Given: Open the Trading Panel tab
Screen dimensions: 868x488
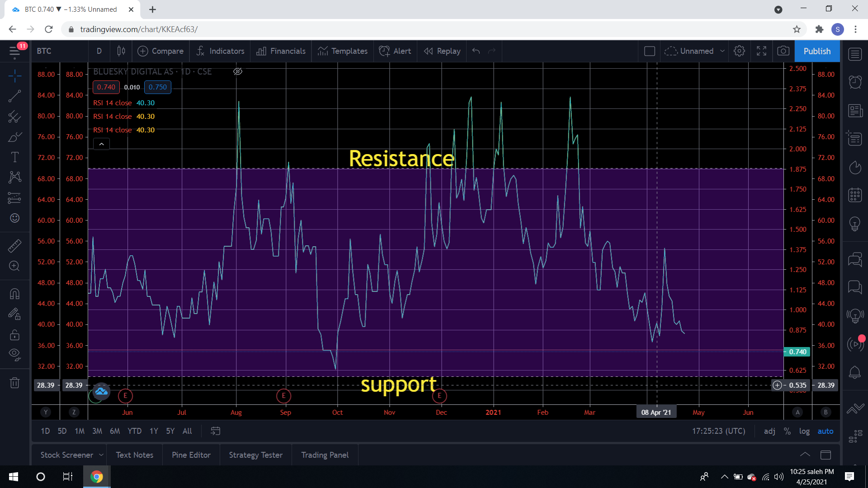Looking at the screenshot, I should [325, 455].
